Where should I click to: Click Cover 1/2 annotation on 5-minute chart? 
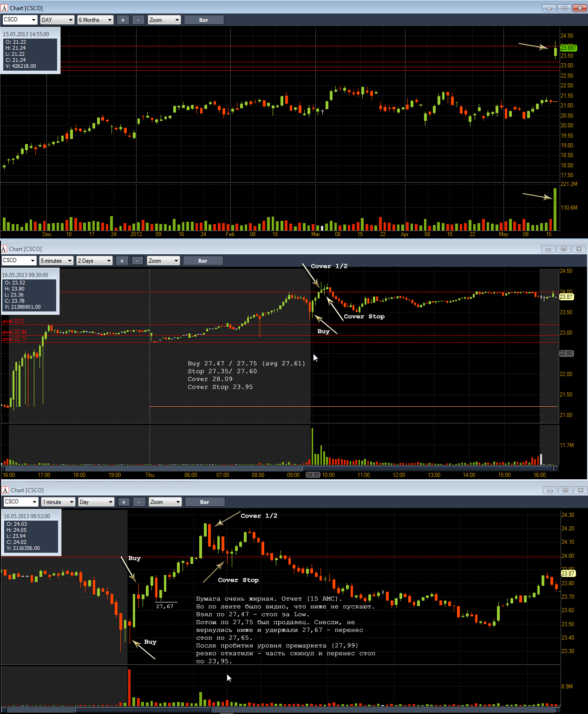329,266
